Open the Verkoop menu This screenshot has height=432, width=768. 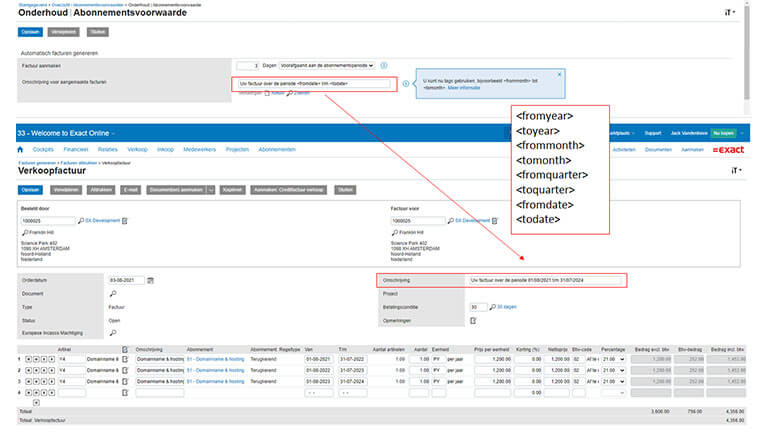138,149
